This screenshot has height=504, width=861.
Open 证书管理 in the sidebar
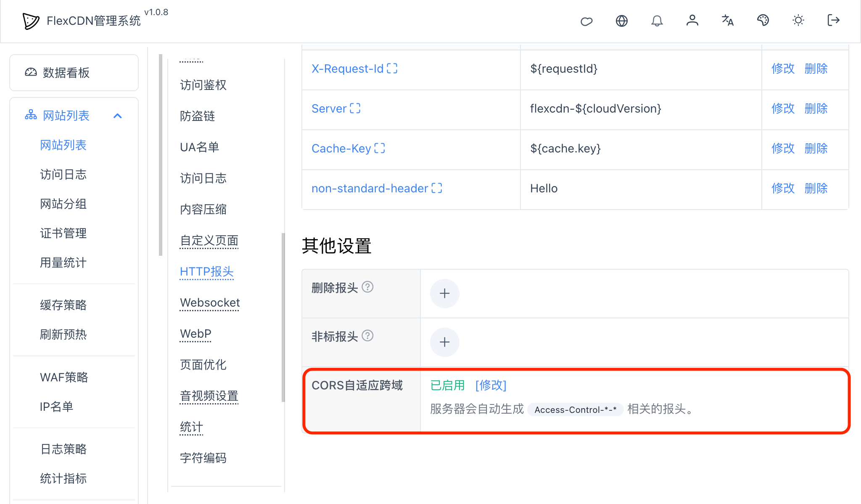tap(63, 233)
